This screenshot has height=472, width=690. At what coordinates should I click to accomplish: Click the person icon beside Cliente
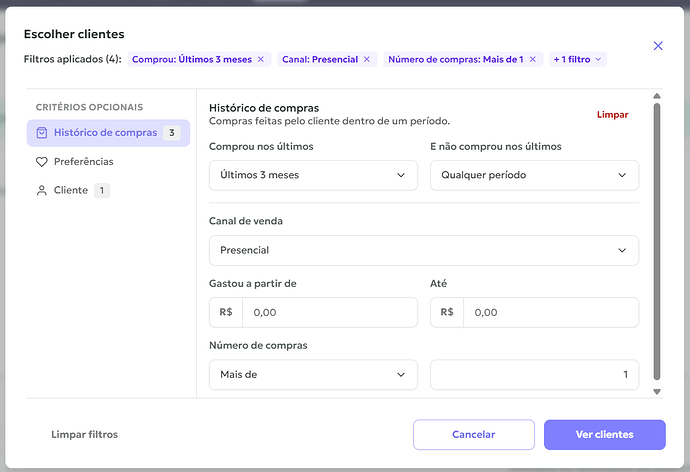click(42, 190)
